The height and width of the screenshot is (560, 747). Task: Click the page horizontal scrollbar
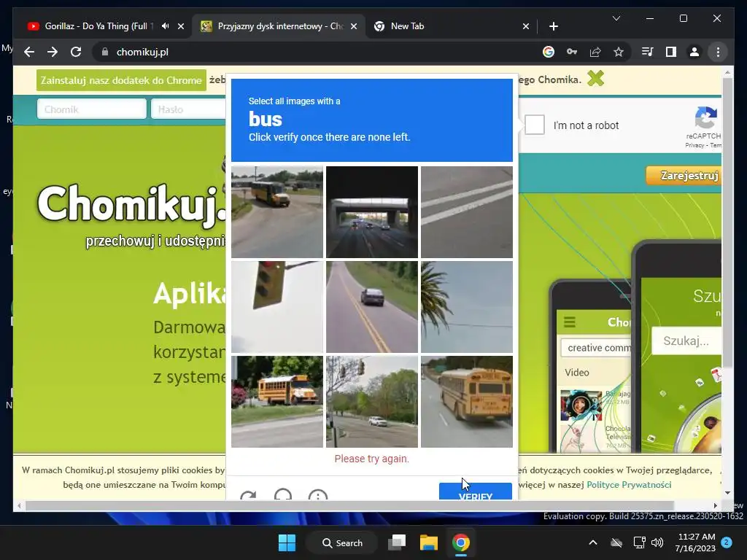pyautogui.click(x=349, y=505)
